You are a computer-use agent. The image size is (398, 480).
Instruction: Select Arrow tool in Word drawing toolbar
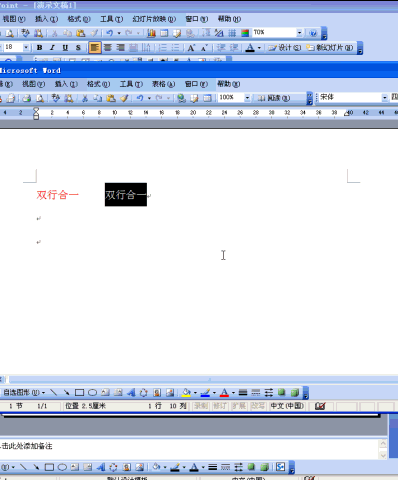(x=66, y=393)
